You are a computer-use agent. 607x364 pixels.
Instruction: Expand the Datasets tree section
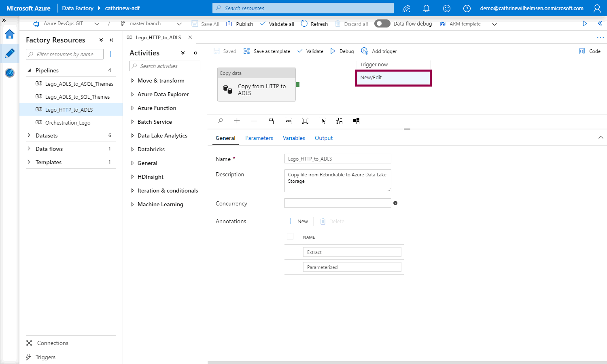29,135
